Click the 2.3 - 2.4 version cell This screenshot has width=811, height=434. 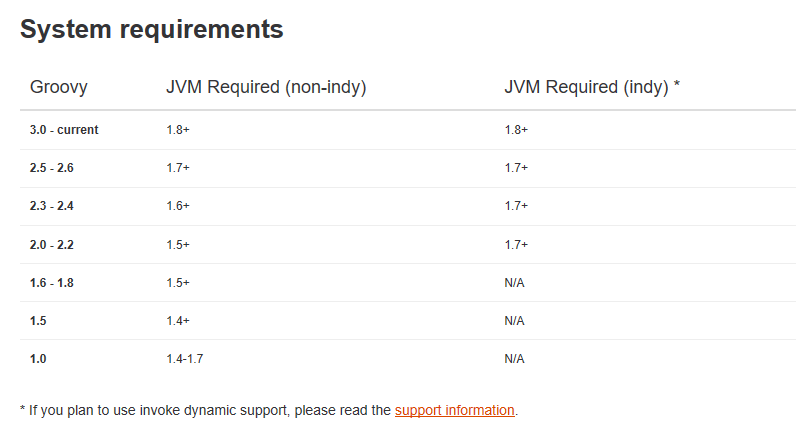pyautogui.click(x=52, y=206)
